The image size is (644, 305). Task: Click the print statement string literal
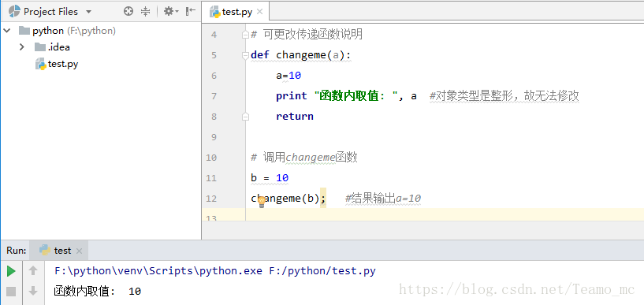356,96
